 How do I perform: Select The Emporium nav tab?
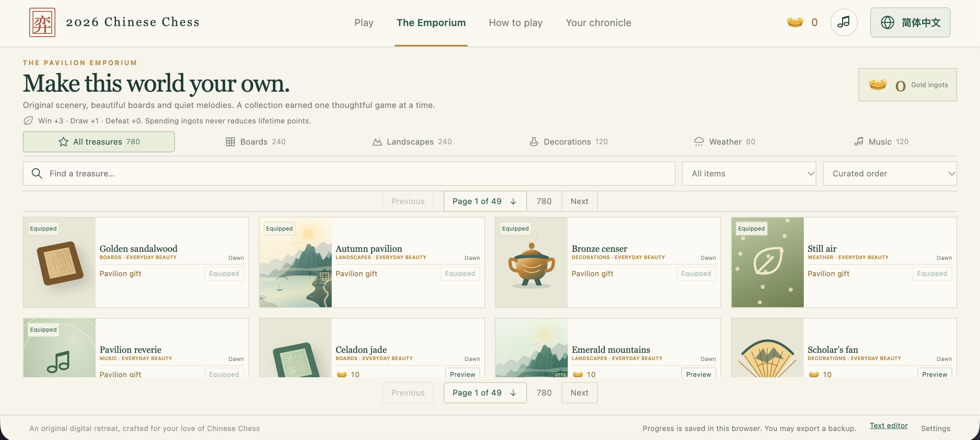(x=431, y=23)
